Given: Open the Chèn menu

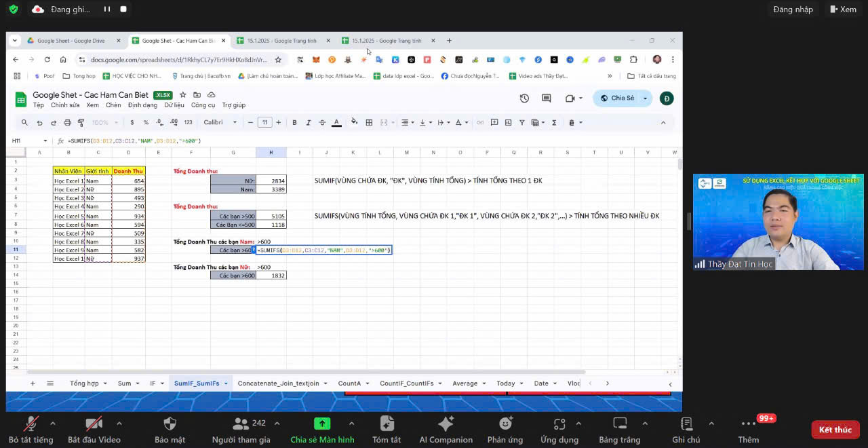Looking at the screenshot, I should tap(113, 105).
